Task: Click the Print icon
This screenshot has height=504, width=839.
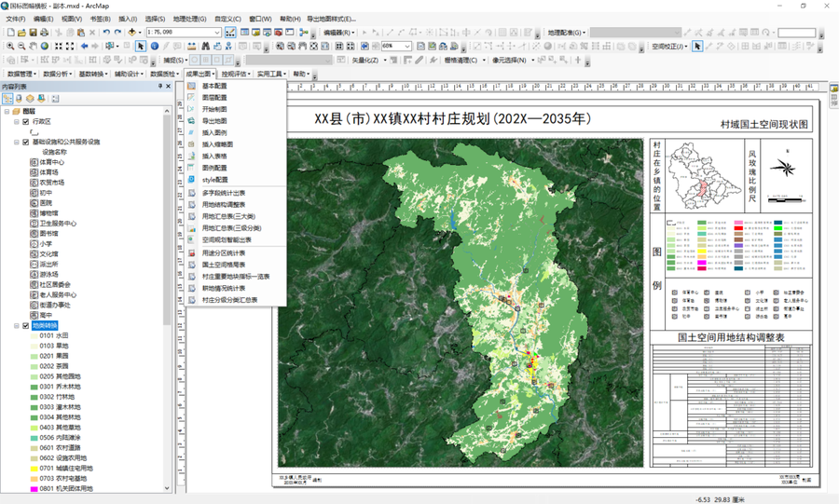Action: click(x=44, y=33)
